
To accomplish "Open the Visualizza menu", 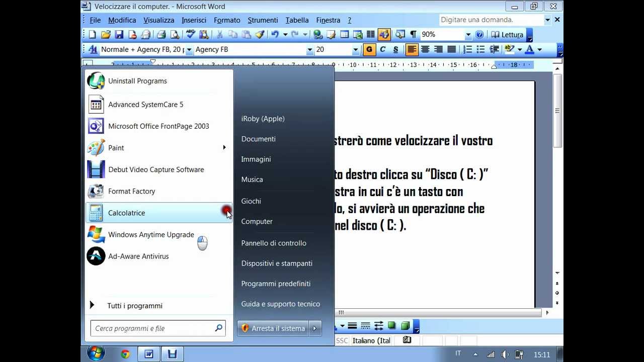I will [158, 20].
